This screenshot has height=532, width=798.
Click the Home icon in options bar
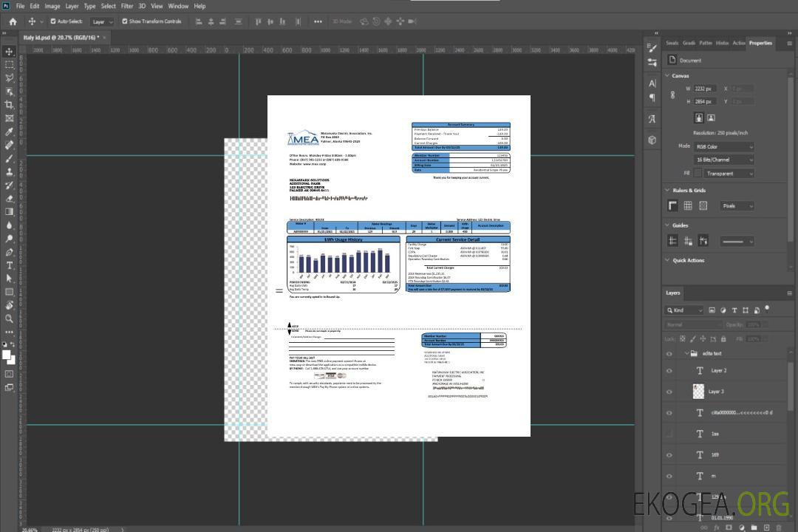click(x=13, y=21)
